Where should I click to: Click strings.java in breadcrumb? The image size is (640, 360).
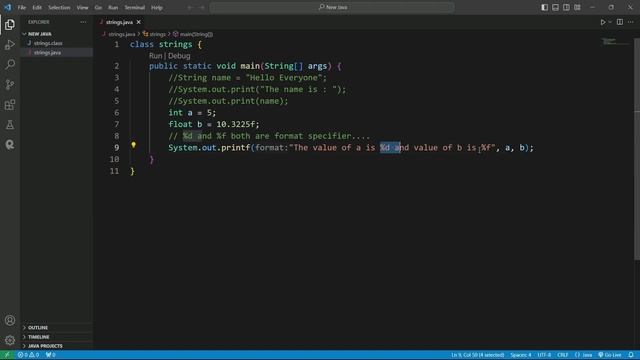tap(122, 34)
